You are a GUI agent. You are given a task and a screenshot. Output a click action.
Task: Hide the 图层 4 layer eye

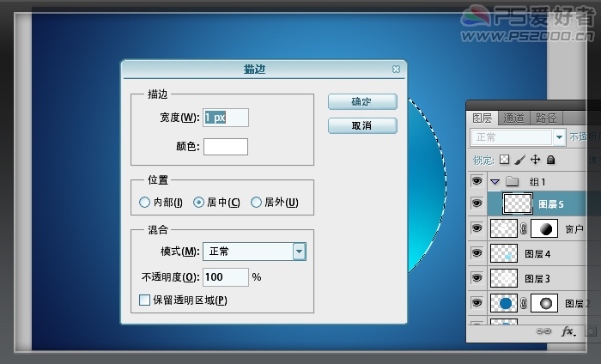click(477, 253)
